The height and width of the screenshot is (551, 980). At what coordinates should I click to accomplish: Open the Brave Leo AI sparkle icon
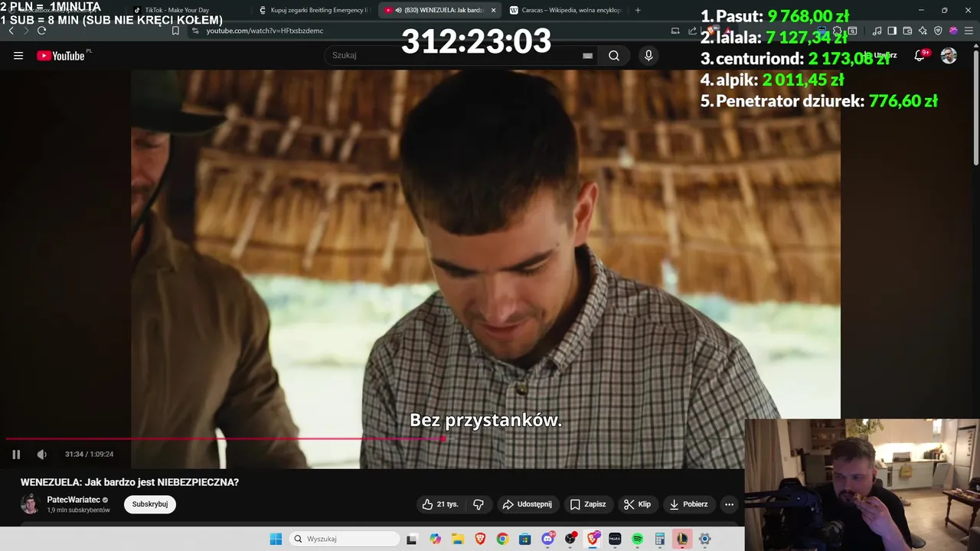[x=923, y=31]
